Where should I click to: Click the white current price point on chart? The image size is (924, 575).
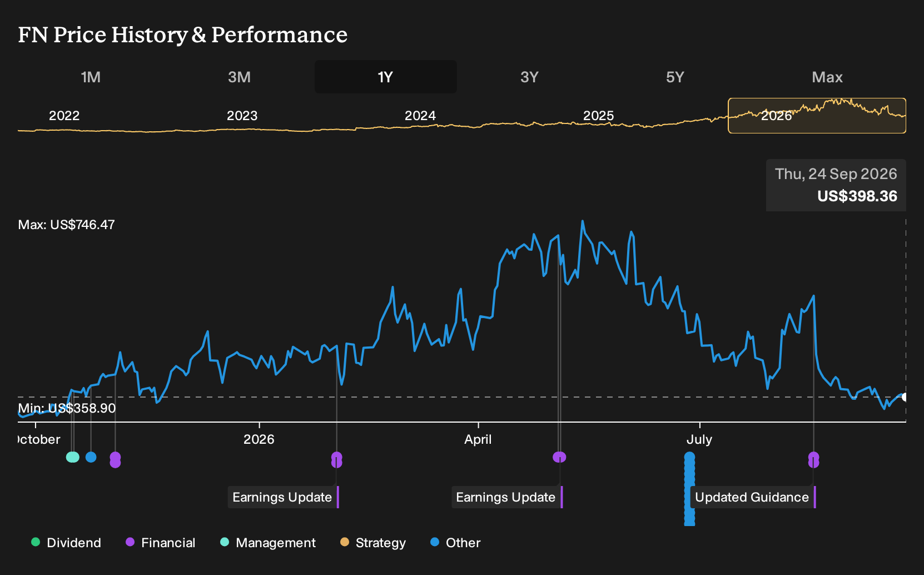pyautogui.click(x=905, y=397)
